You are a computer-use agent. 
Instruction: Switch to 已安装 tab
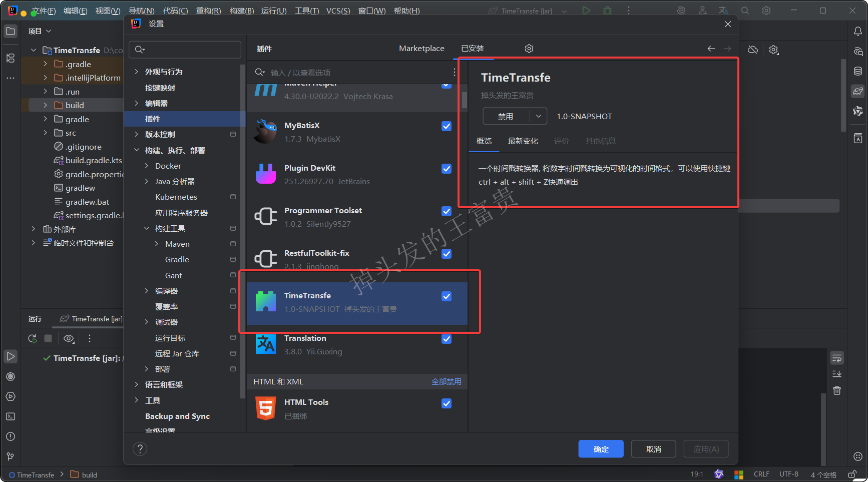(x=473, y=49)
